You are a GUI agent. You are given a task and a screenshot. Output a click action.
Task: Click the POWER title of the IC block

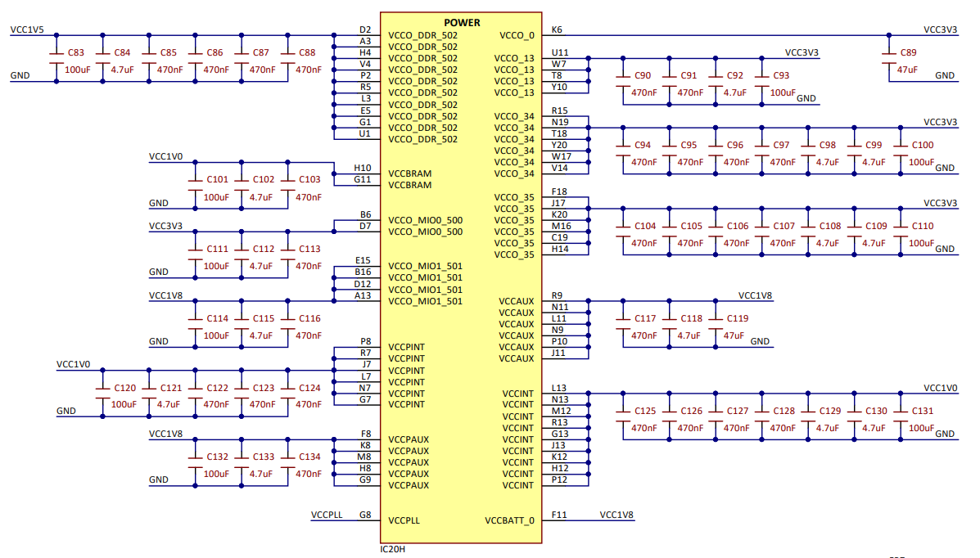[x=462, y=23]
